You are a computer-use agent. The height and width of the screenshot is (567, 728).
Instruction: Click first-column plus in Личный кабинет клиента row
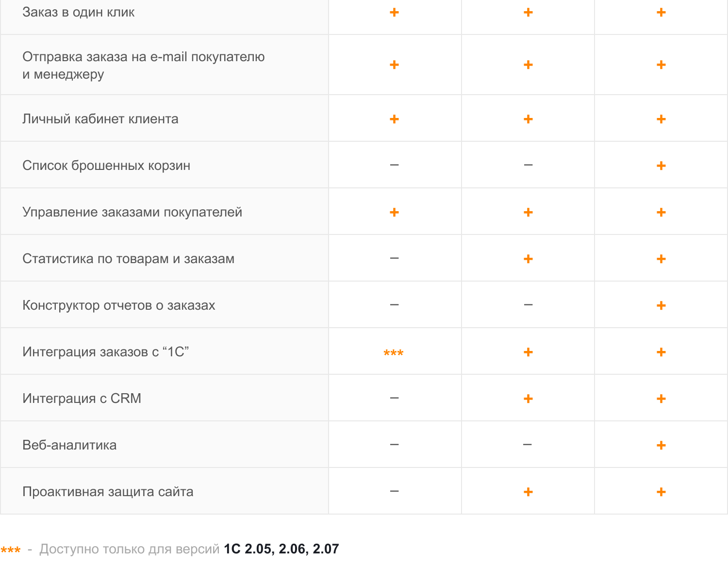(394, 119)
